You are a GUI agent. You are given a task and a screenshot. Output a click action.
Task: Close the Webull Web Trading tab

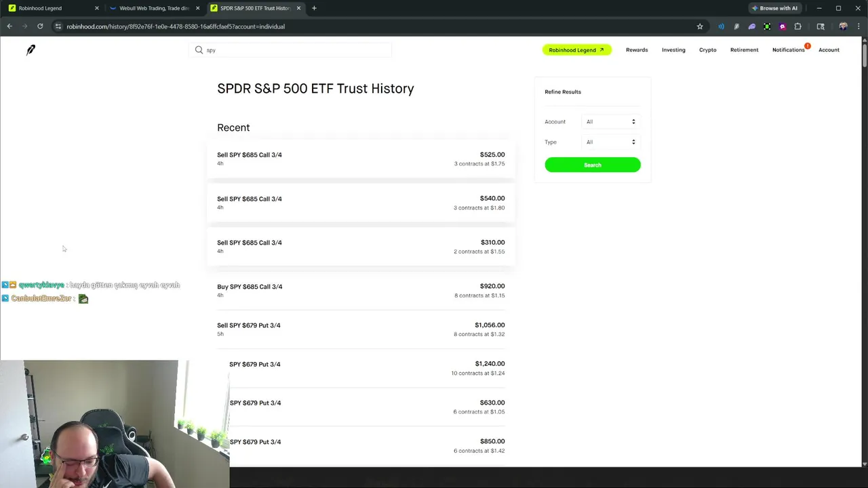[197, 8]
